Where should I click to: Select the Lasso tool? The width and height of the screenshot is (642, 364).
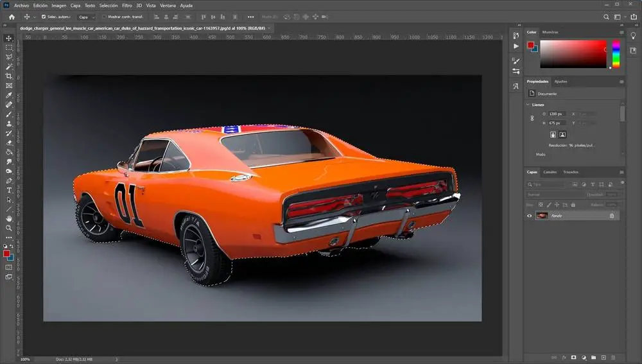coord(9,57)
